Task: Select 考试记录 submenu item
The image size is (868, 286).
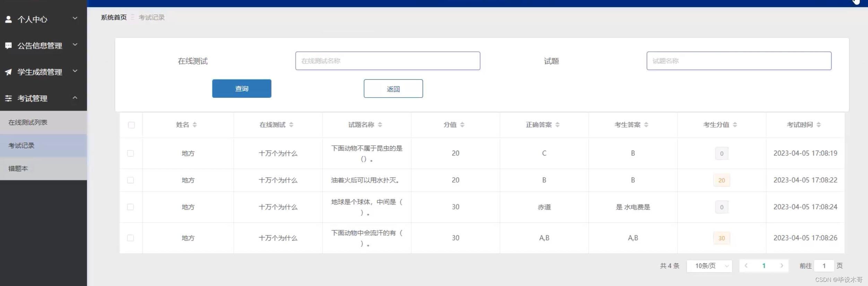Action: click(x=43, y=145)
